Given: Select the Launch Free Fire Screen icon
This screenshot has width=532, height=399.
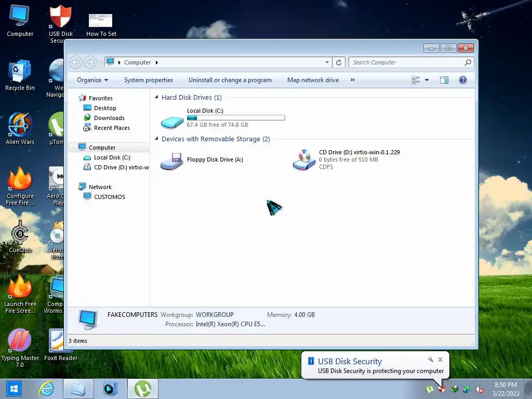Looking at the screenshot, I should point(20,294).
